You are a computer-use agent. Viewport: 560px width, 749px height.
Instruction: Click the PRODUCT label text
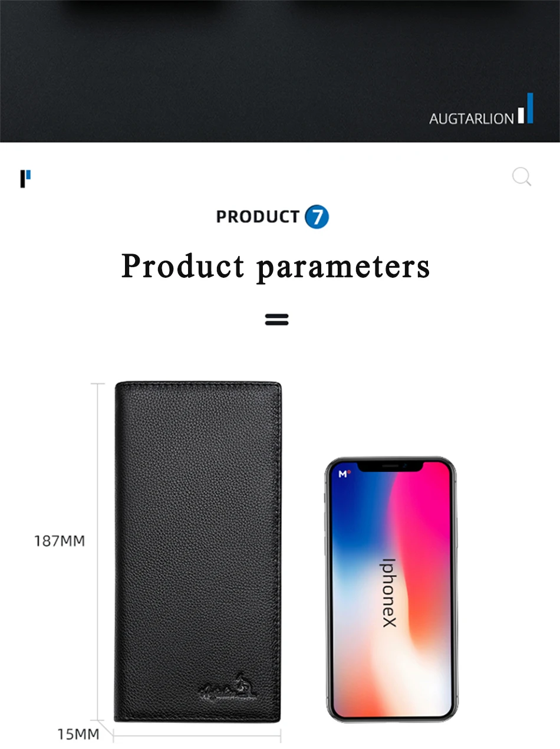258,216
